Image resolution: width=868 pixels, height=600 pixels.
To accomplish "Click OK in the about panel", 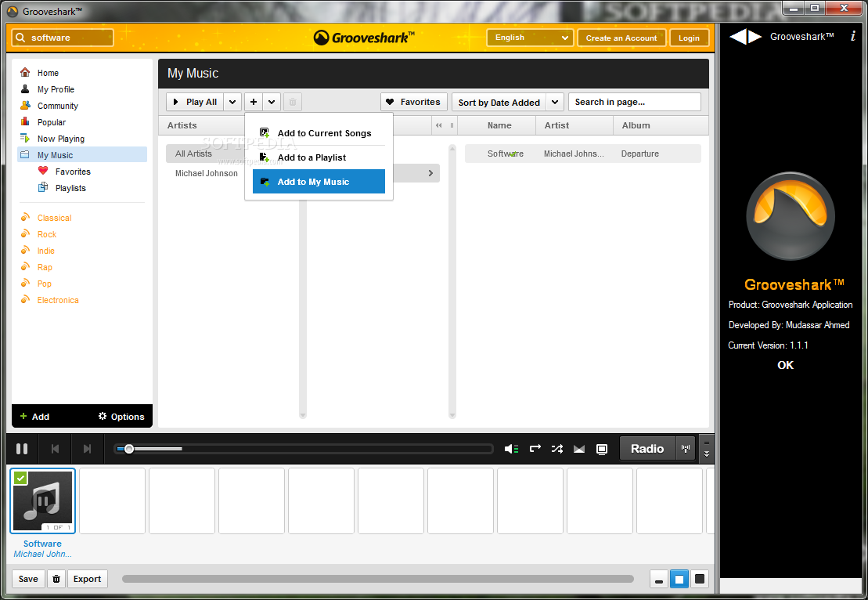I will pos(786,365).
